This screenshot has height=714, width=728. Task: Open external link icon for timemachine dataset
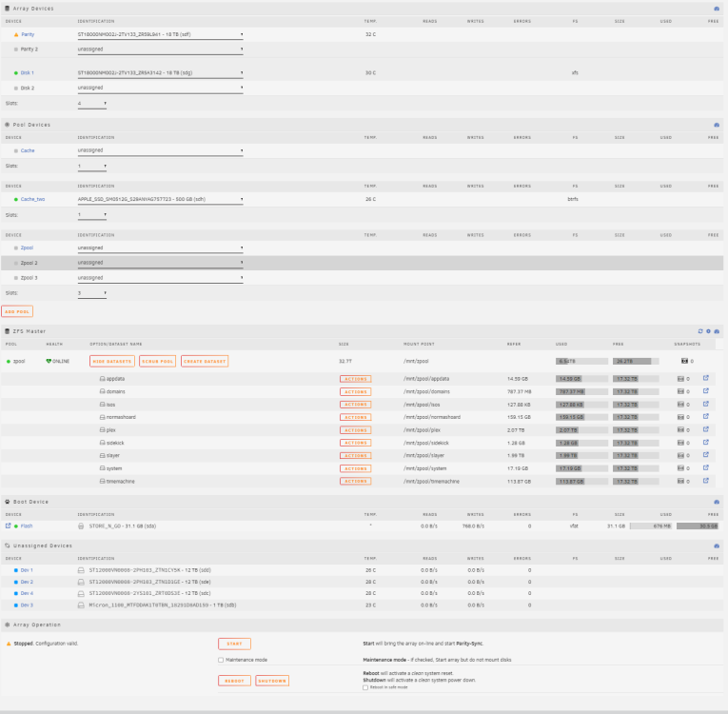pos(706,481)
